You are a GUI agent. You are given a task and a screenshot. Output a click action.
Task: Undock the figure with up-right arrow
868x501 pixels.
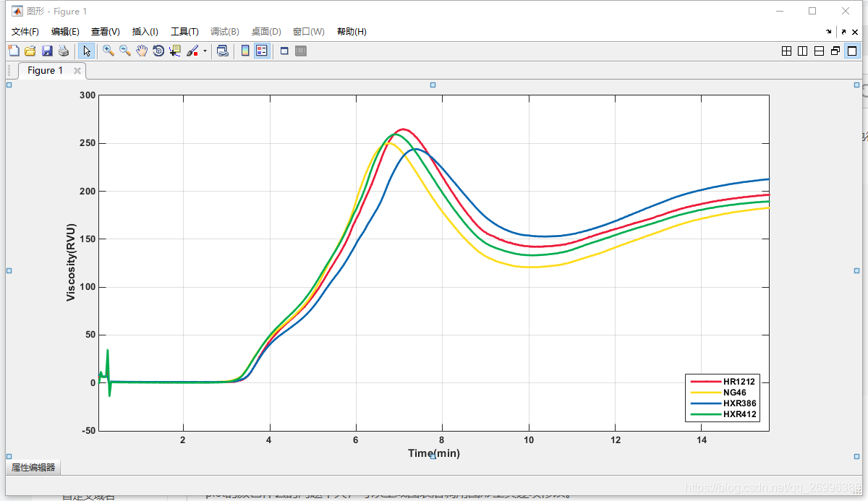(x=843, y=32)
